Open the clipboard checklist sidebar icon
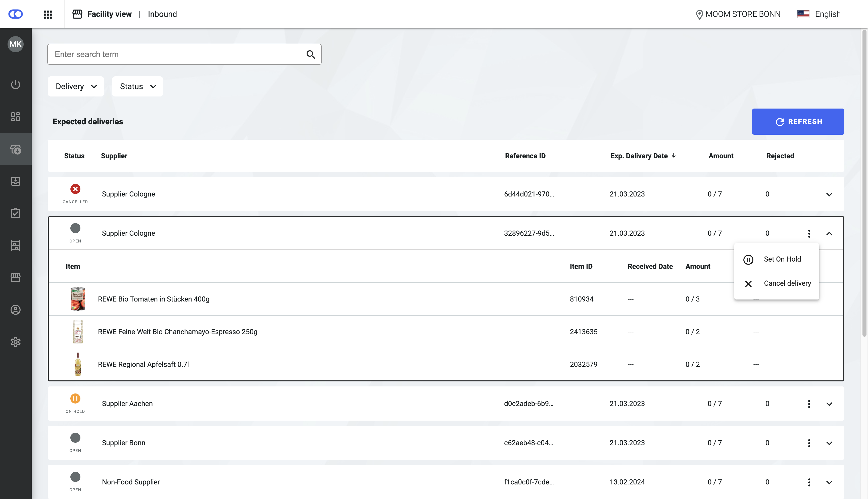Viewport: 868px width, 499px height. (x=15, y=213)
